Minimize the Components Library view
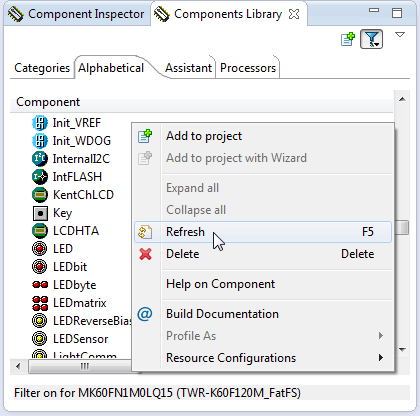 click(374, 10)
